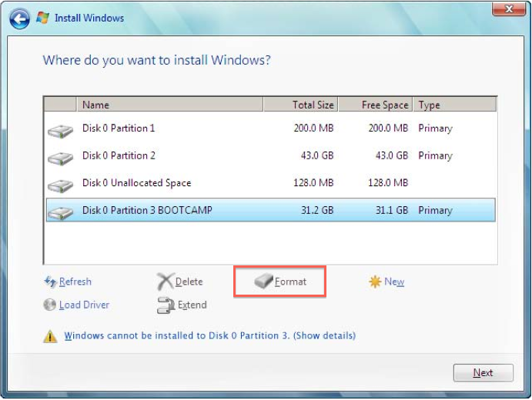Select Disk 0 Partition 1 row
This screenshot has width=532, height=400.
(270, 128)
